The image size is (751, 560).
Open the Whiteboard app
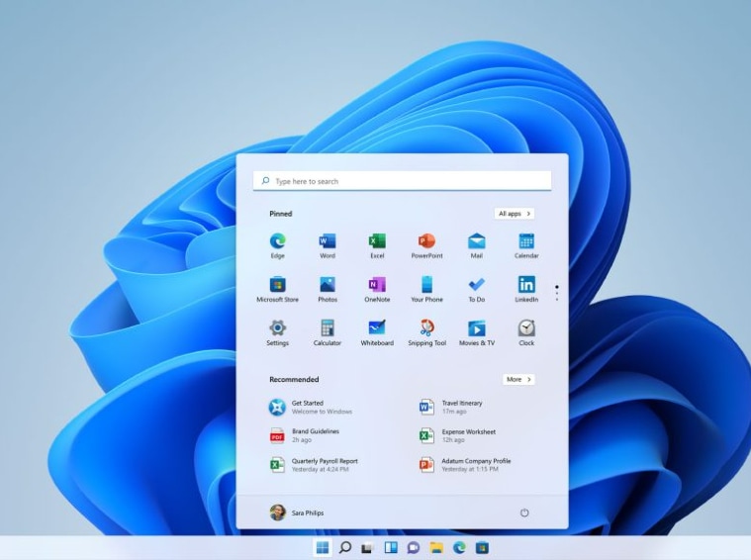click(x=377, y=333)
